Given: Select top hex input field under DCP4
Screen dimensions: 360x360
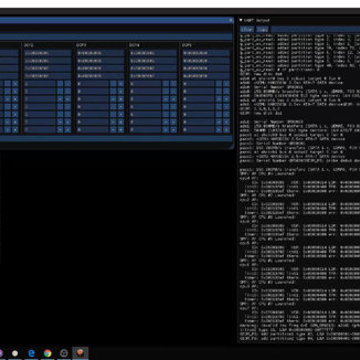Looking at the screenshot, I should tap(153, 53).
